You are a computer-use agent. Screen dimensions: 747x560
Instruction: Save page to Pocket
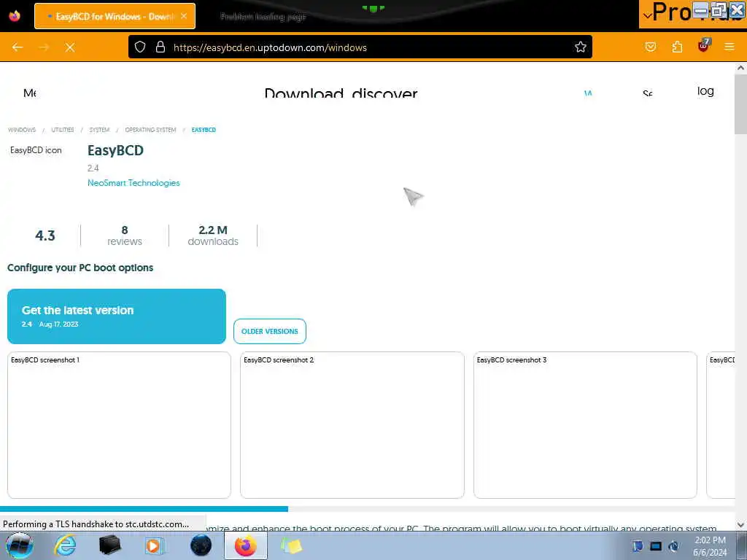[650, 47]
